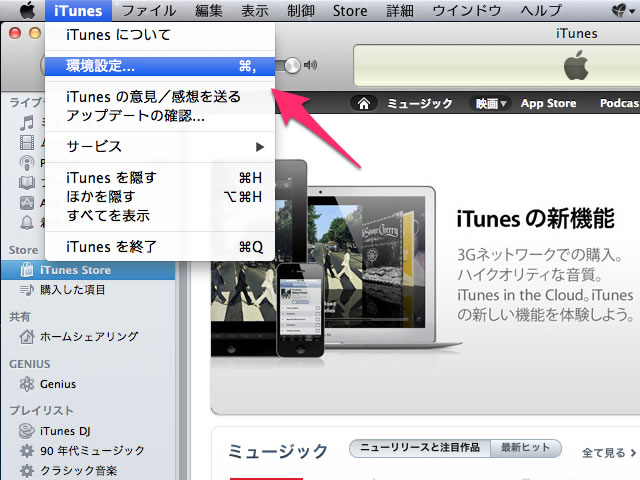
Task: Select ホームシェアリング in the sidebar
Action: [x=88, y=337]
